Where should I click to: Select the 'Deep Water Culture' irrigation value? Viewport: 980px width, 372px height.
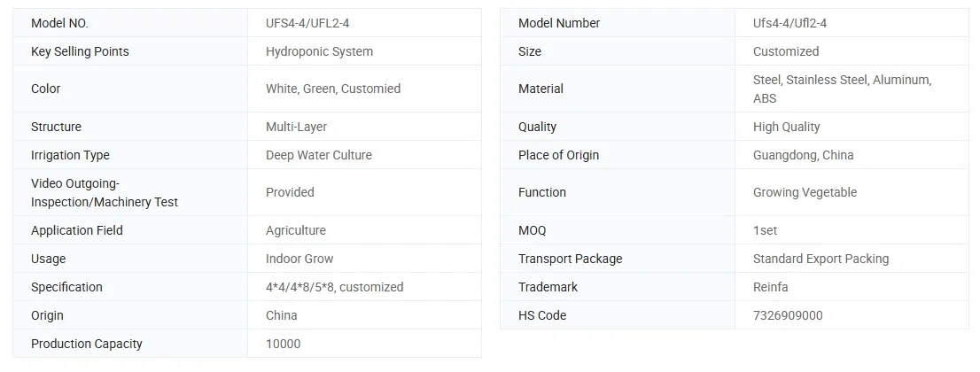pyautogui.click(x=319, y=155)
